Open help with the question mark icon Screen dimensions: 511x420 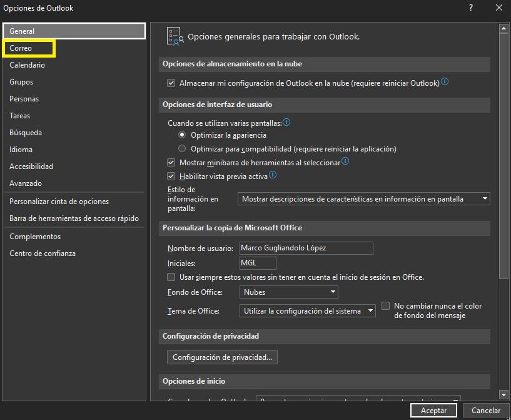coord(471,8)
